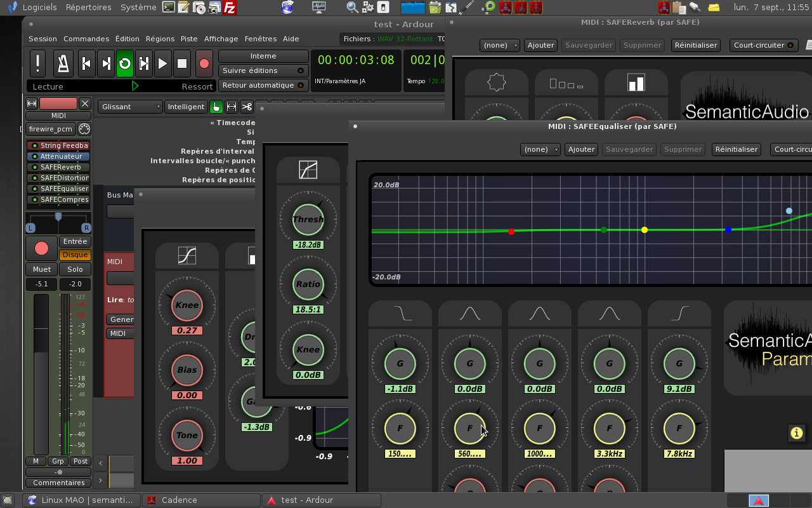Open the SAFEReverb preset (none) dropdown
Image resolution: width=812 pixels, height=508 pixels.
coord(499,45)
